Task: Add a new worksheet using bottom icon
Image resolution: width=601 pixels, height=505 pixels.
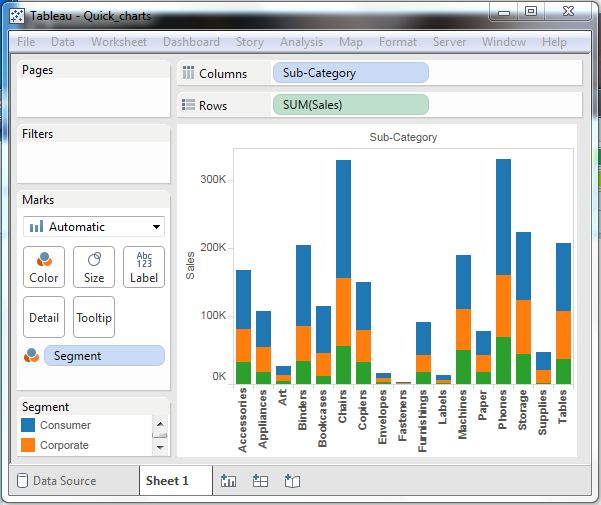Action: [x=228, y=481]
